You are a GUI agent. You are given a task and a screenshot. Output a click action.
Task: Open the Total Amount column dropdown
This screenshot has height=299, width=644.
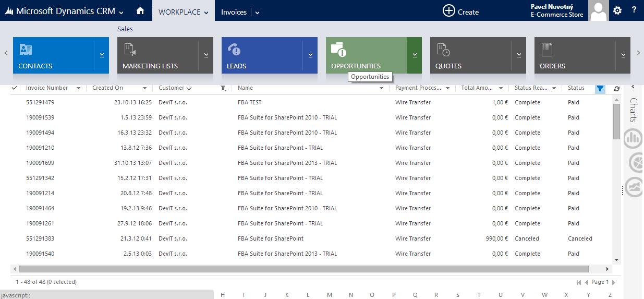click(501, 88)
